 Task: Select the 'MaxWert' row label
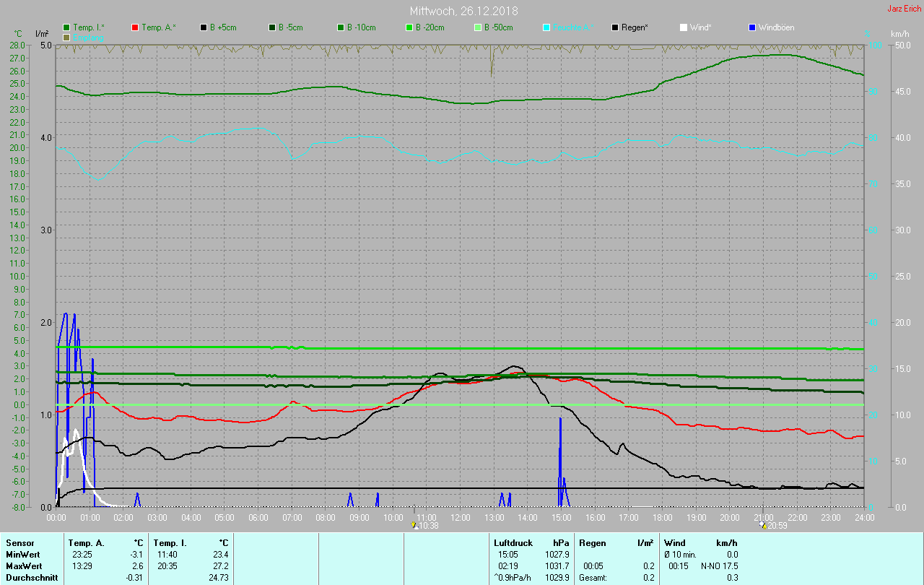point(23,566)
